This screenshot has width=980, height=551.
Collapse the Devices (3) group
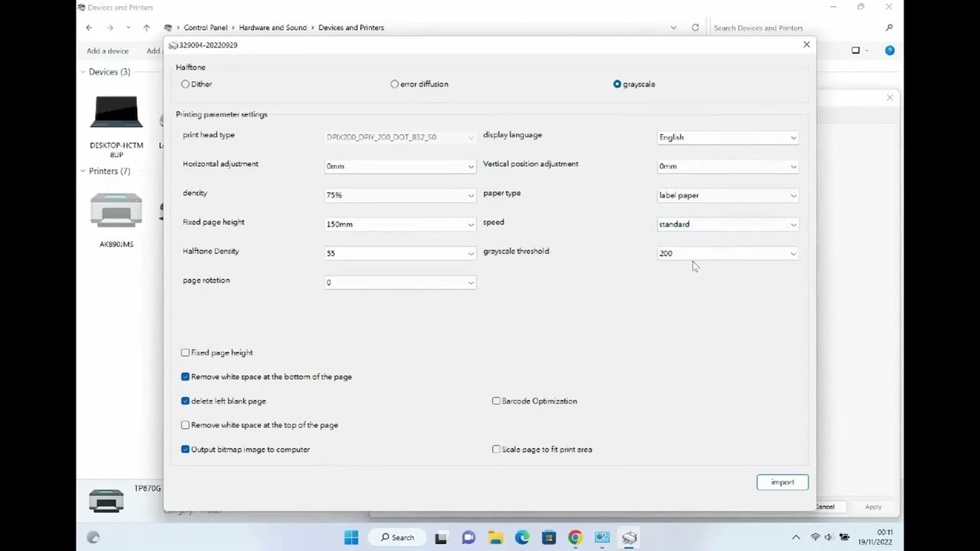(83, 72)
